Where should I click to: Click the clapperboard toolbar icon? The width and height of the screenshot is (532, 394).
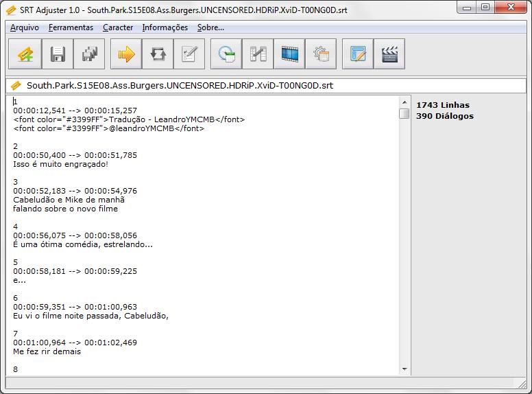(x=389, y=54)
